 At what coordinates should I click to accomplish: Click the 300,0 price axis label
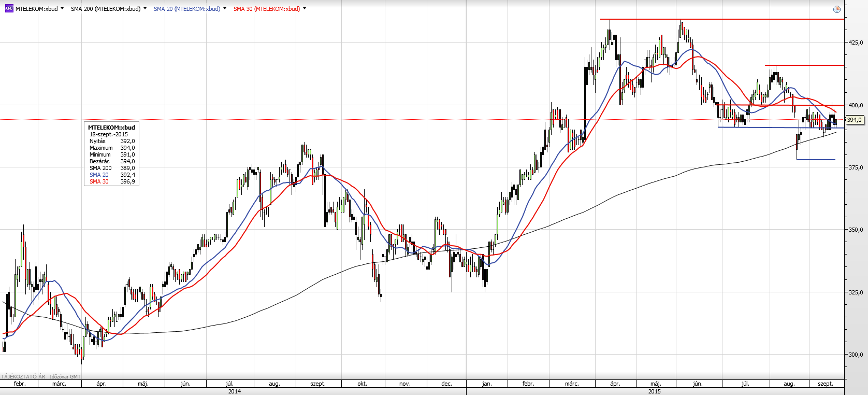click(855, 355)
